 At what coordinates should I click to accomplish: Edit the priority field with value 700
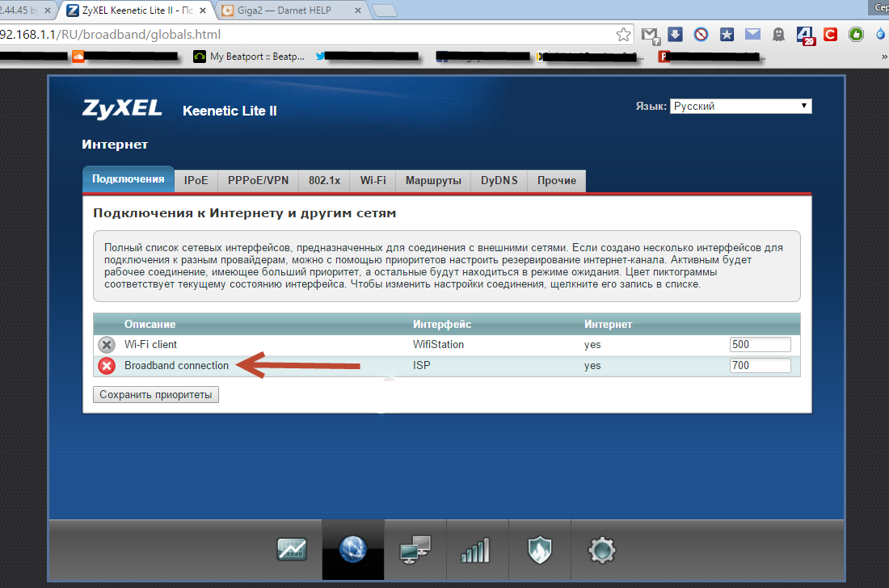point(760,365)
